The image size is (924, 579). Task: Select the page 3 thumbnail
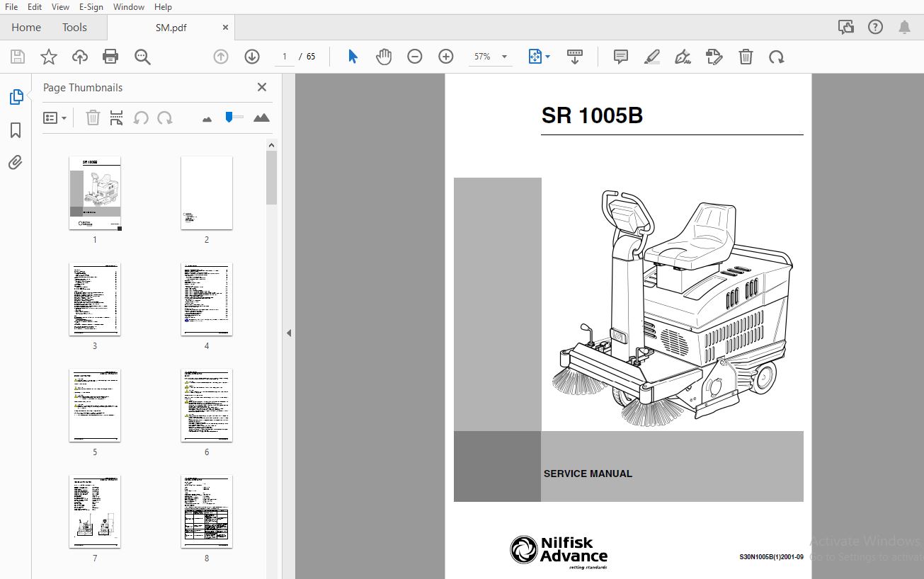point(95,299)
